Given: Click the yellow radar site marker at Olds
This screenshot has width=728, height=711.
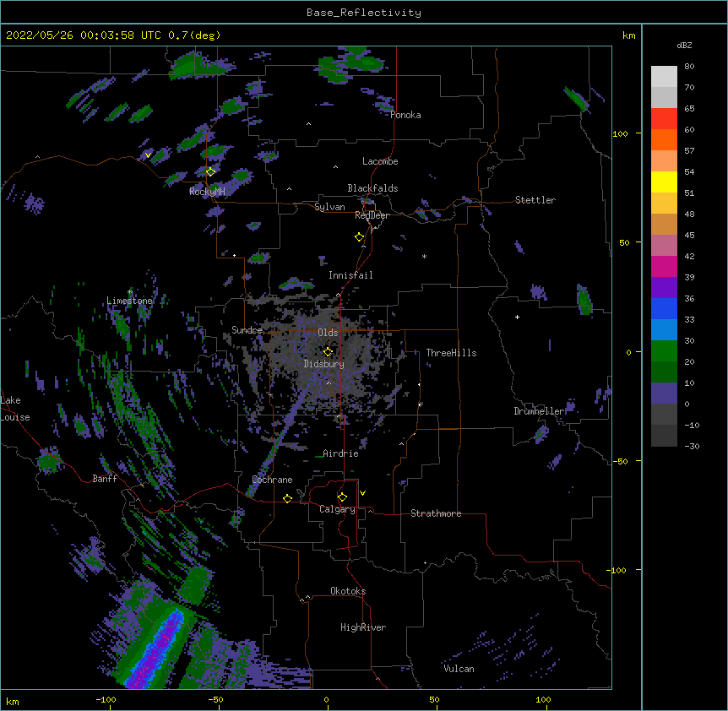Looking at the screenshot, I should coord(328,352).
